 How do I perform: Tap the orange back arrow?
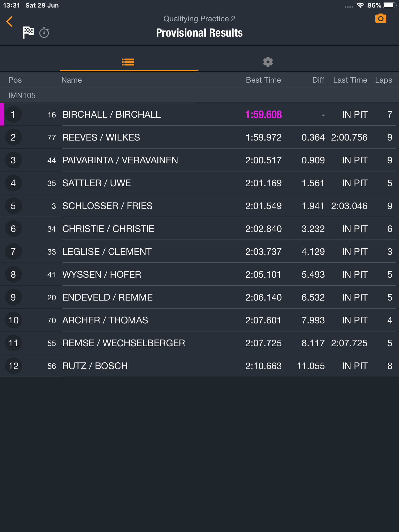[x=10, y=22]
